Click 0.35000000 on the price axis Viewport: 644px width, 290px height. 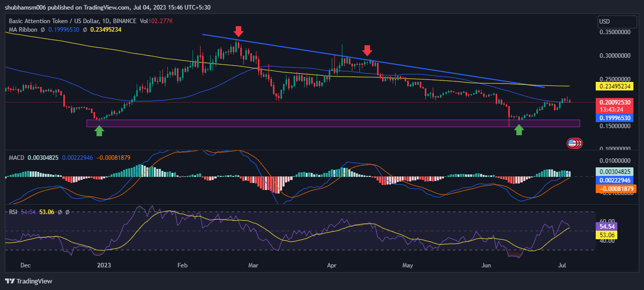click(x=615, y=32)
